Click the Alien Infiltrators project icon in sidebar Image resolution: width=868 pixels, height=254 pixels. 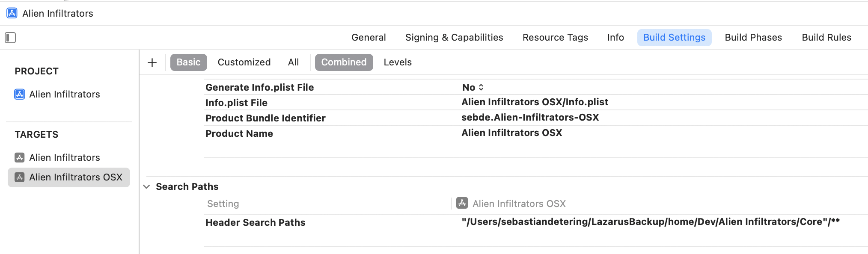pyautogui.click(x=20, y=94)
